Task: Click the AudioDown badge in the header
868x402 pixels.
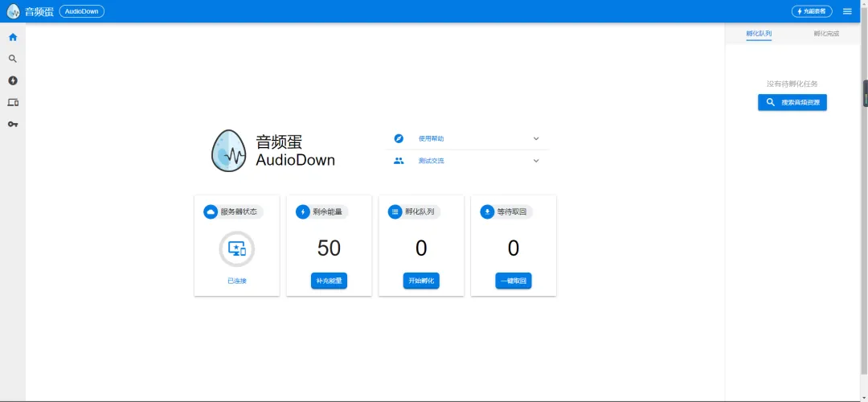Action: point(82,11)
